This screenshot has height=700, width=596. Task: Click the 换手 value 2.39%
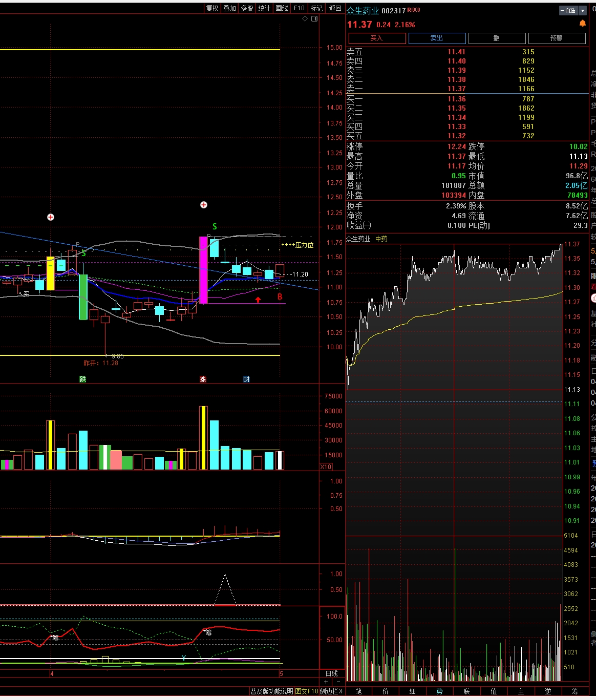coord(456,206)
